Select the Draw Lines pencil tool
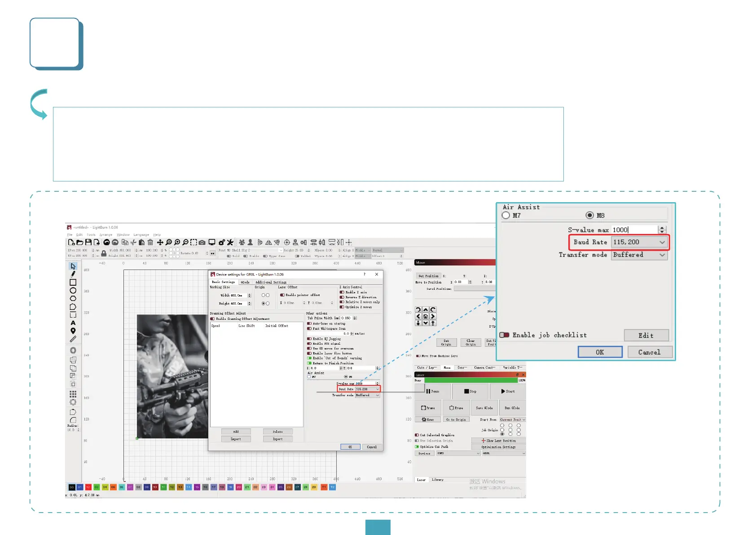Screen dimensions: 756x535 [73, 274]
